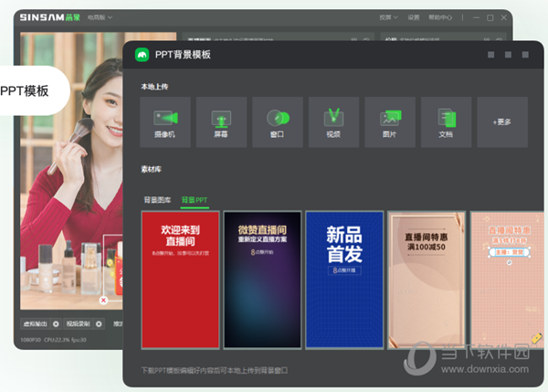548x392 pixels.
Task: Open settings gear next to 虚拟输出
Action: (x=56, y=323)
